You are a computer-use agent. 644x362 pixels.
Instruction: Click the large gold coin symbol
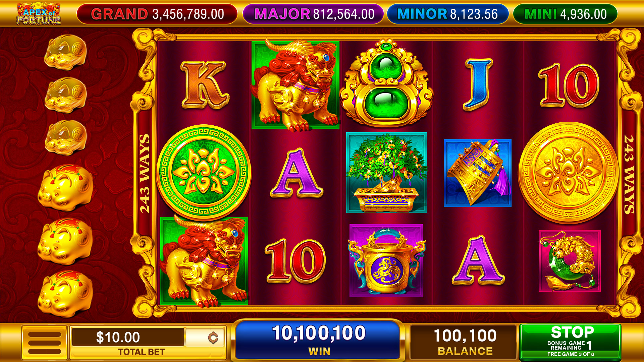click(568, 172)
